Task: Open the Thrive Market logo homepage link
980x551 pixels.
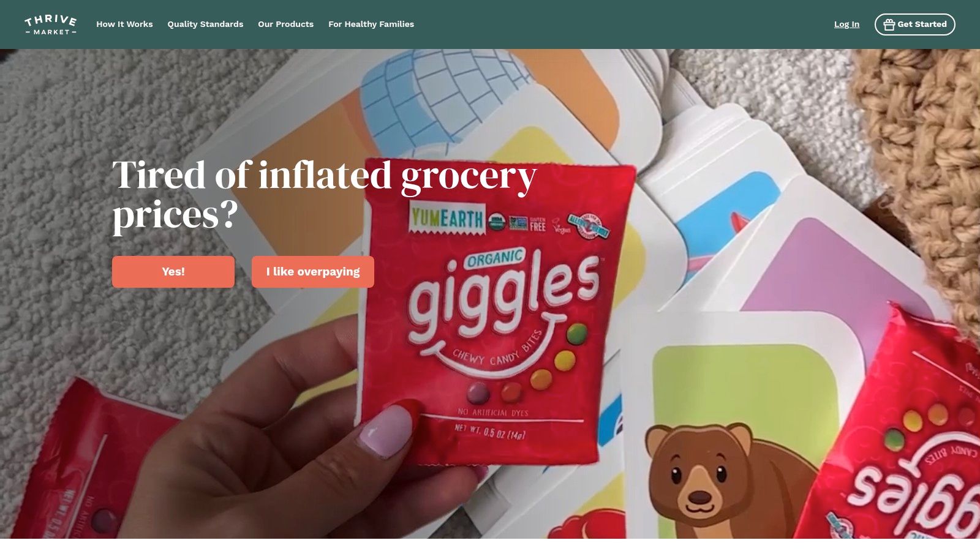Action: 50,24
